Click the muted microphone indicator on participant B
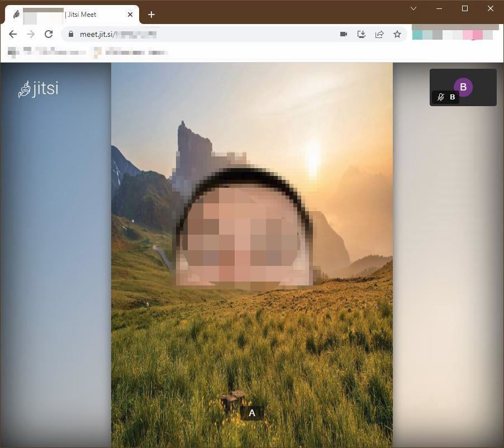The image size is (504, 448). point(440,97)
